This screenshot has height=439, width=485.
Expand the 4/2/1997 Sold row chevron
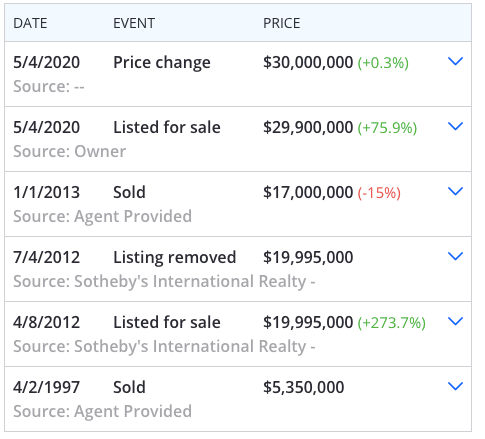click(x=455, y=386)
